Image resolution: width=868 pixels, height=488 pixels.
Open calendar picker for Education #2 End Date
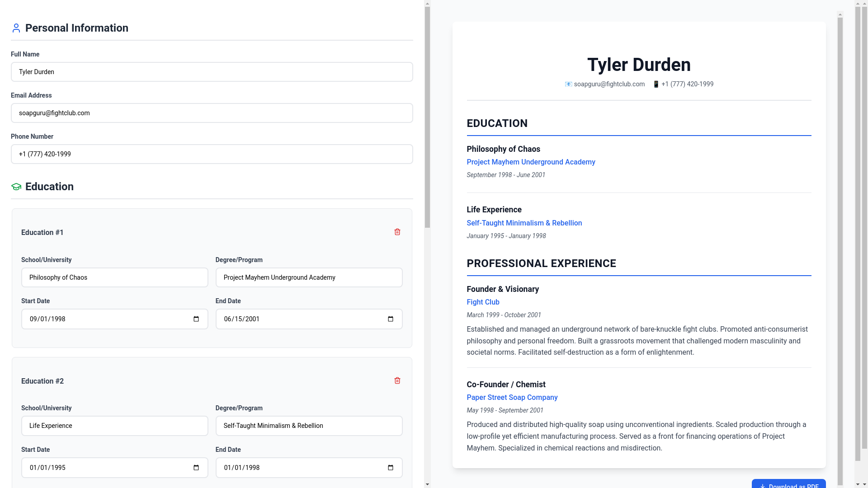tap(391, 468)
